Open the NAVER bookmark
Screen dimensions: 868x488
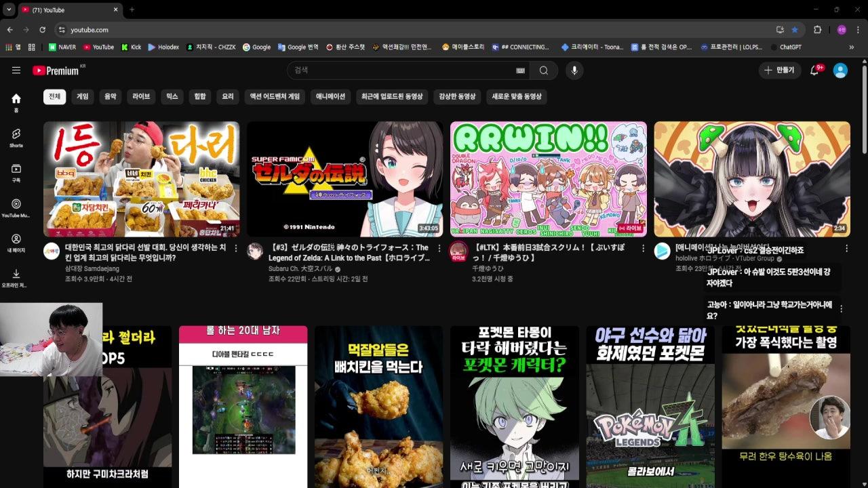tap(62, 47)
